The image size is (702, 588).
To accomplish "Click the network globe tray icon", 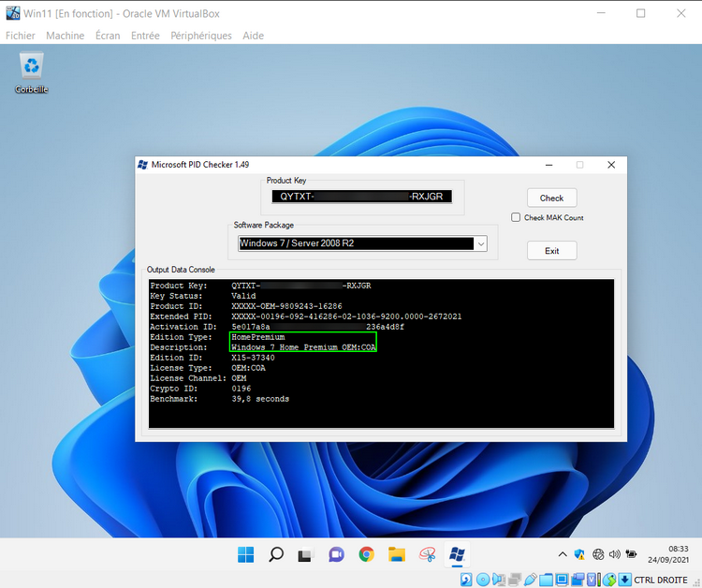I will coord(598,554).
